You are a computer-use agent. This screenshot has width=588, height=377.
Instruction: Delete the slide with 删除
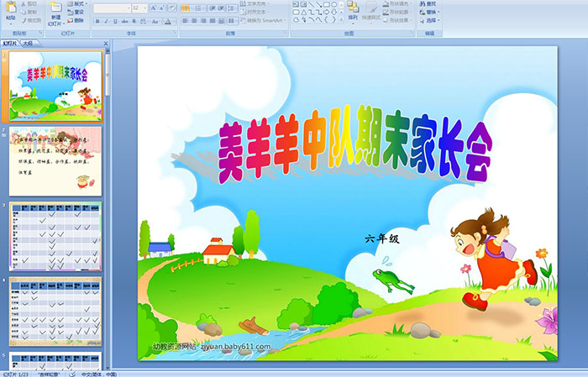(76, 20)
